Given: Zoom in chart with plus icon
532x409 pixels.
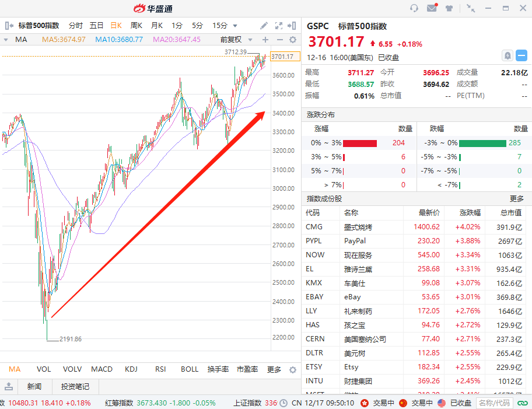Looking at the screenshot, I should click(x=265, y=40).
